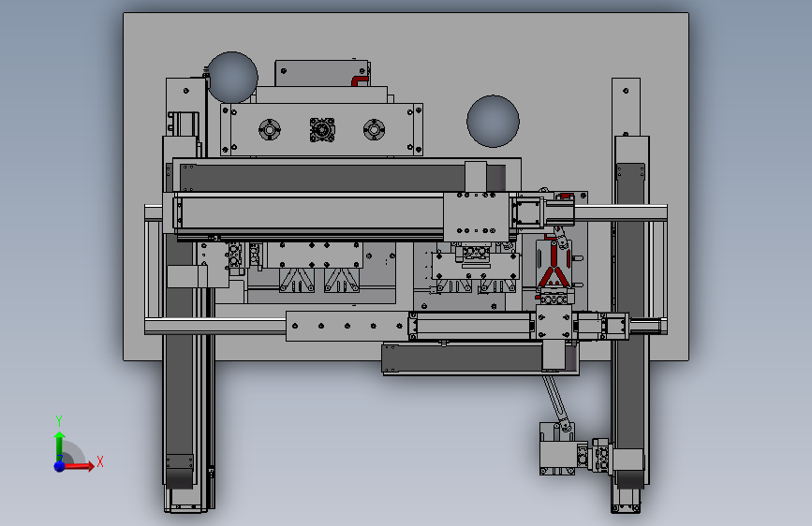
Task: Select the small red bracket on the top-center block
Action: tap(361, 80)
